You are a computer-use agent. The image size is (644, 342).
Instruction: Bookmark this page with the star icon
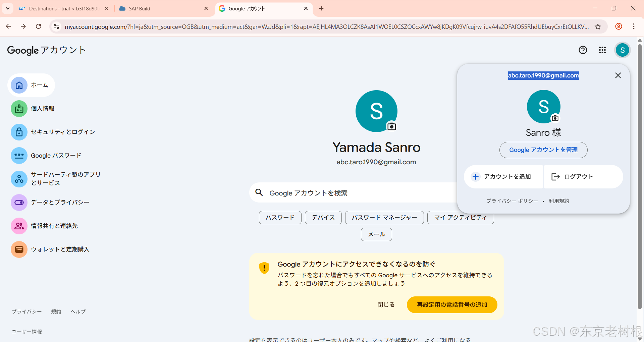click(x=598, y=26)
